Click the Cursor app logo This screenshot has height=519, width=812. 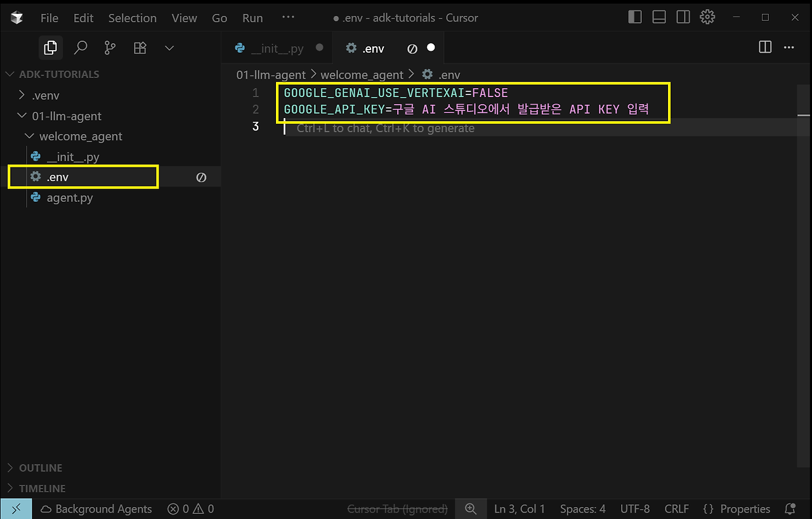point(17,18)
